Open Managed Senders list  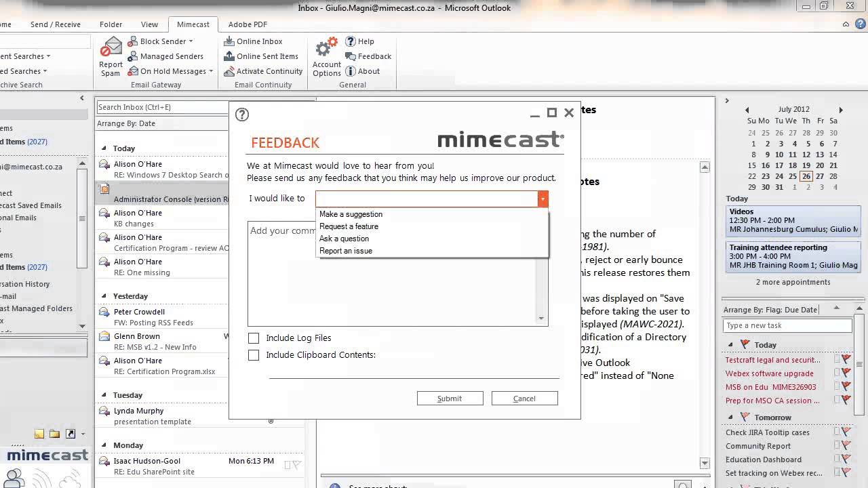click(x=165, y=56)
